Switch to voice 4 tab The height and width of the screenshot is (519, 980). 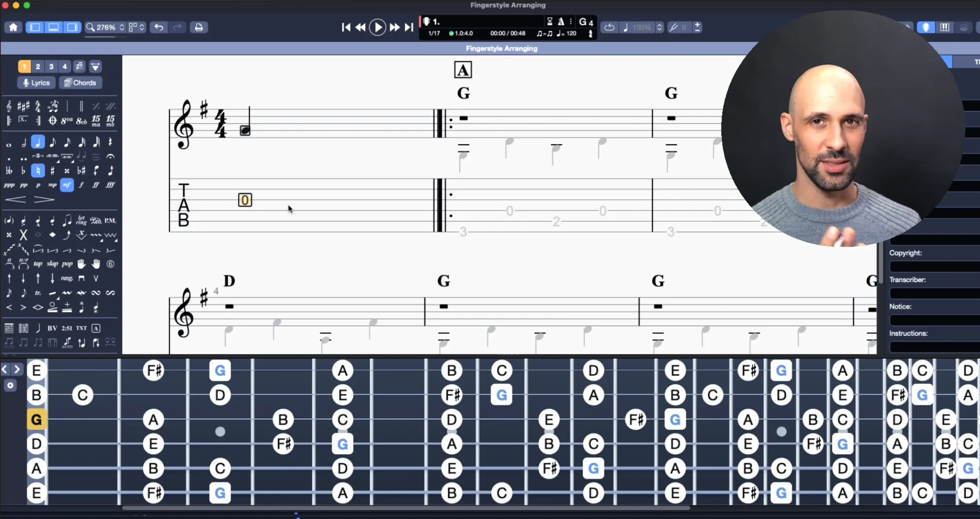coord(65,66)
